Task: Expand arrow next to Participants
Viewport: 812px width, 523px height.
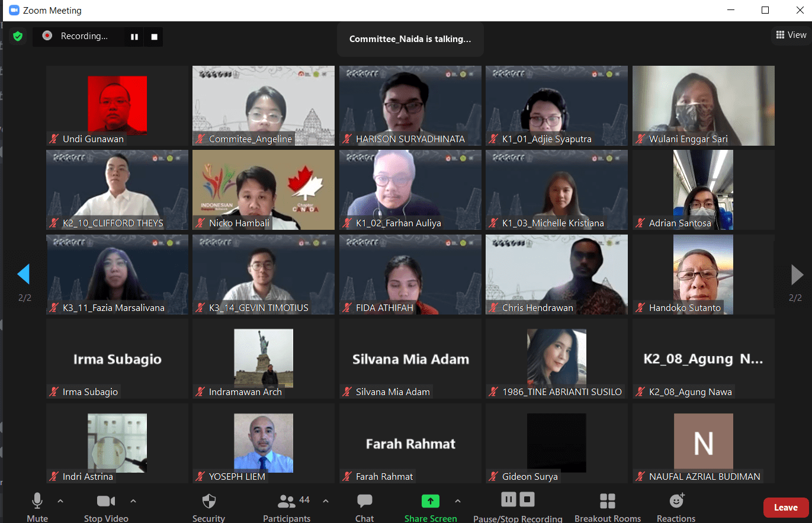Action: coord(326,501)
